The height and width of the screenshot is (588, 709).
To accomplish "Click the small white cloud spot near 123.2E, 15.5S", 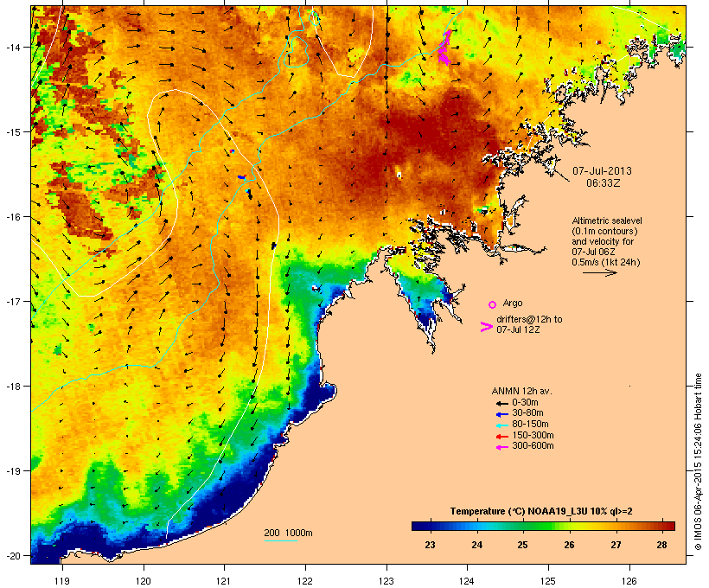I will (399, 172).
